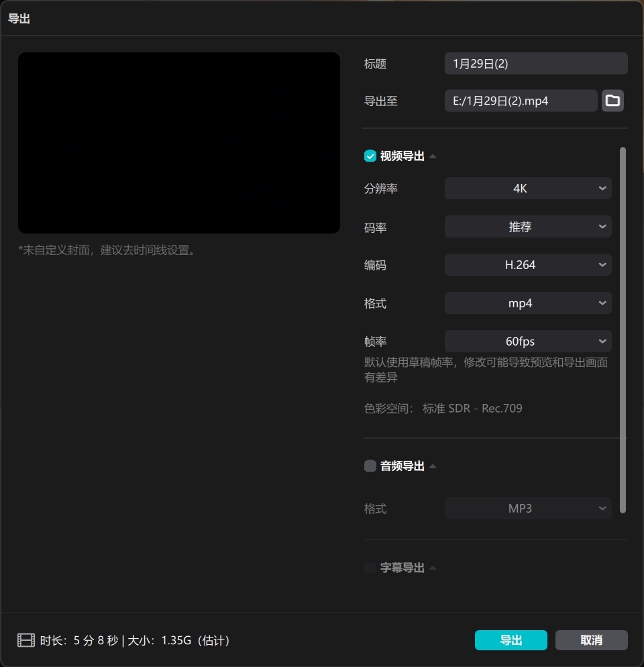Click the 编码 label
The height and width of the screenshot is (667, 644).
click(375, 265)
